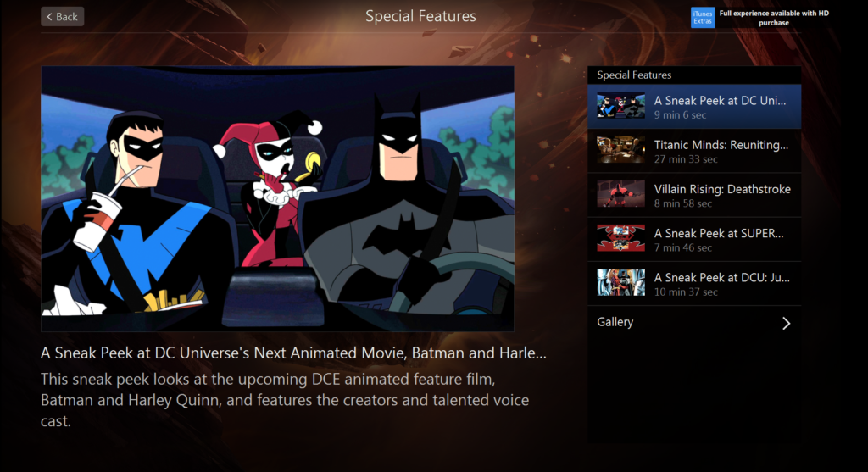Open A Sneak Peek at DCU: Ju... title
The image size is (868, 472).
tap(721, 278)
